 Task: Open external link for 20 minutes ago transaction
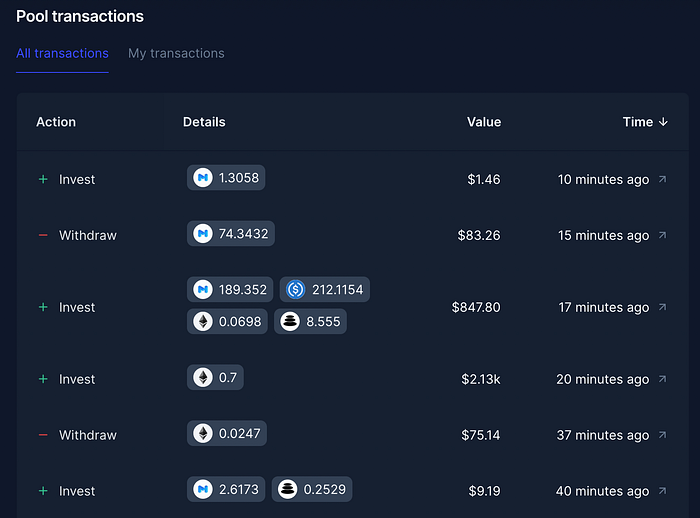662,379
